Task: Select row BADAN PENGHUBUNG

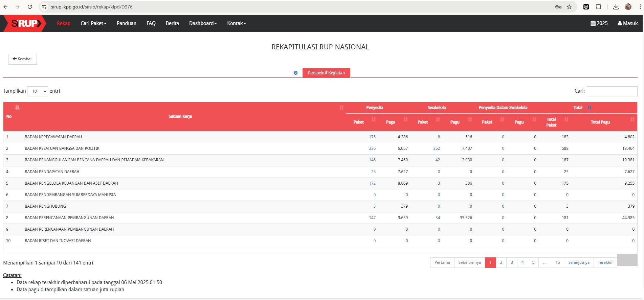Action: pyautogui.click(x=320, y=206)
